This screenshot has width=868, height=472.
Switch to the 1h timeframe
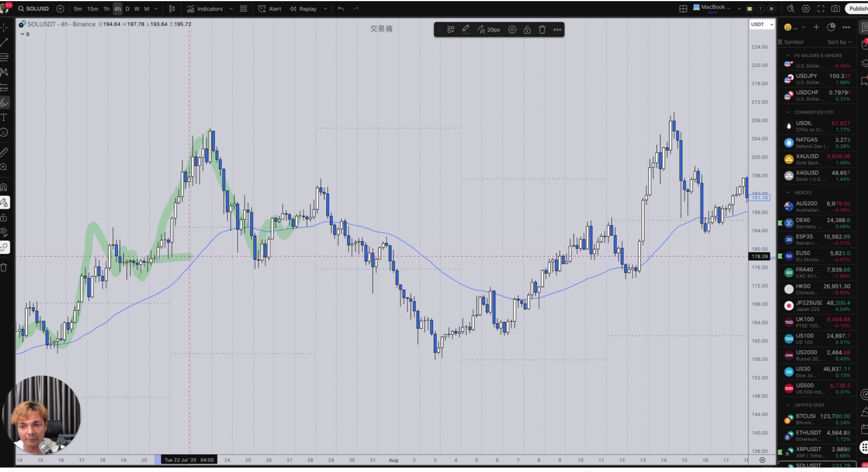coord(106,9)
